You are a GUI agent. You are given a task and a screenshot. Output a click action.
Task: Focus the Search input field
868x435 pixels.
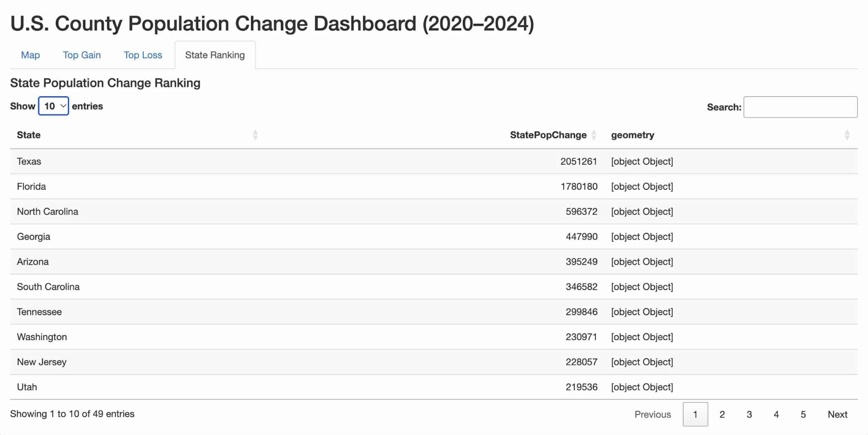(x=800, y=107)
